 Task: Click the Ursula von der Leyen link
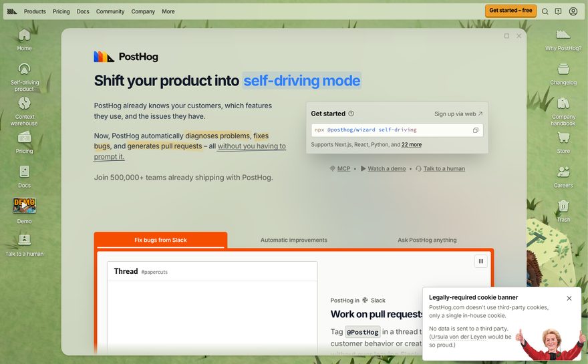(458, 337)
